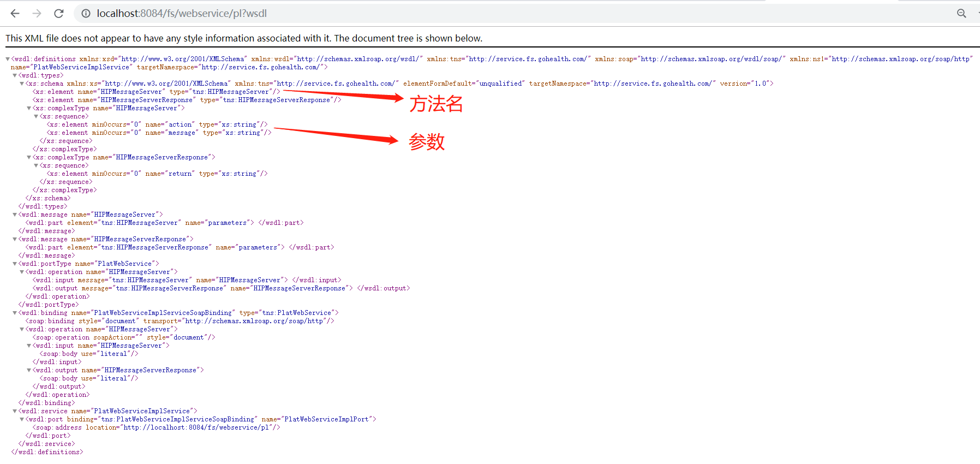Go forward to the next page
Screen dimensions: 980x464
(x=37, y=13)
